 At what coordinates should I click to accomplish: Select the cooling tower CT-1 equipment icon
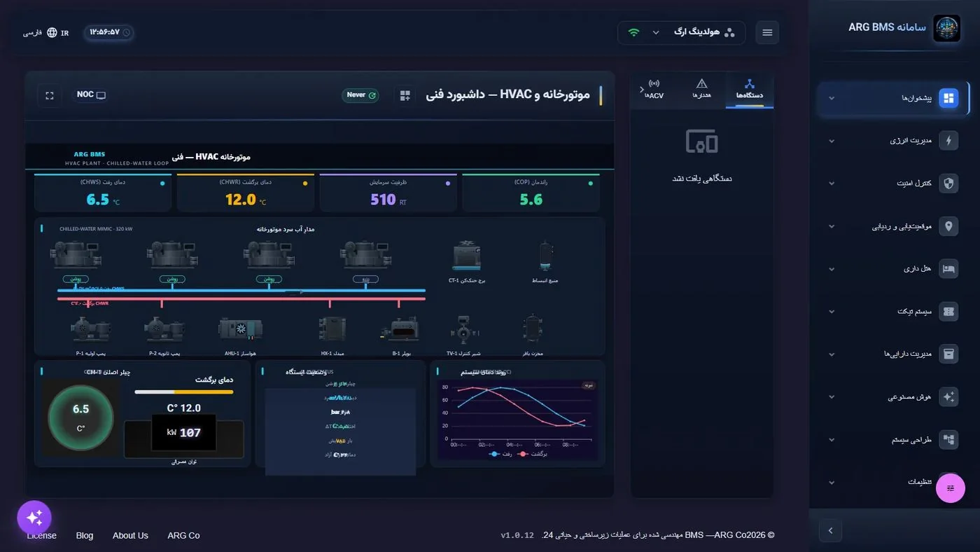[467, 256]
